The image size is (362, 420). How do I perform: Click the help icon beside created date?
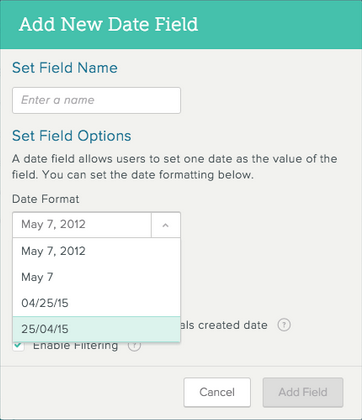pos(284,325)
